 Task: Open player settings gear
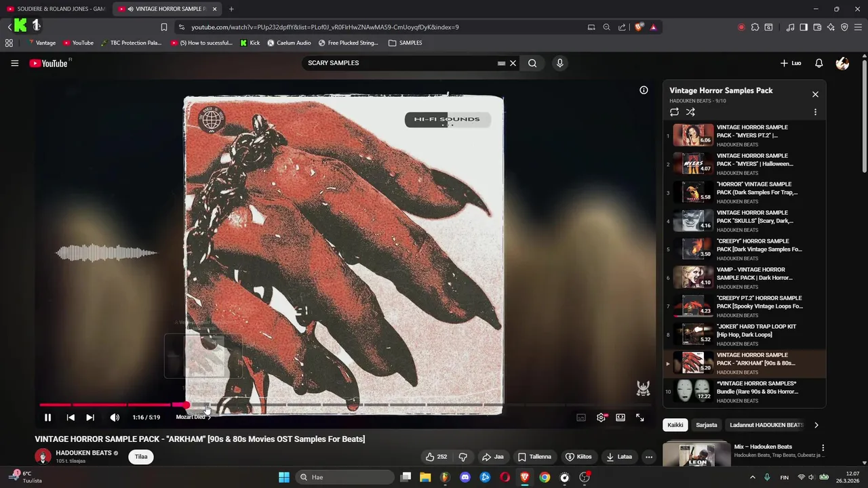click(601, 418)
